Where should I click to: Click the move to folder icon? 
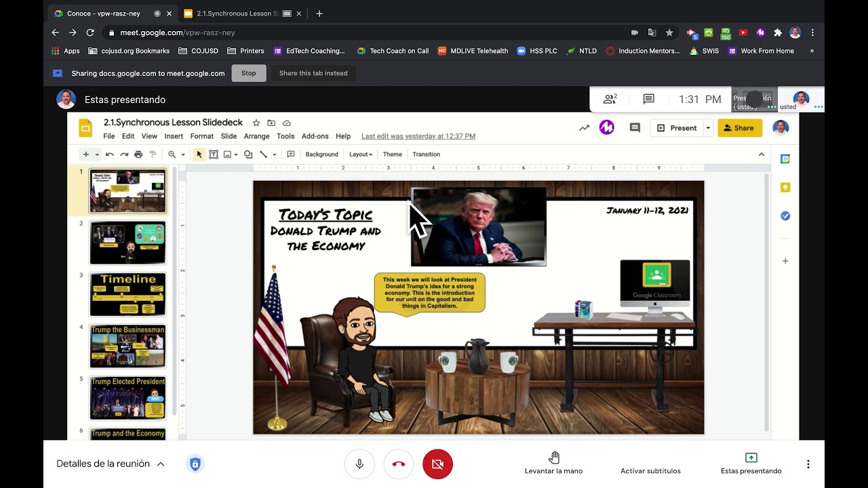(x=271, y=123)
